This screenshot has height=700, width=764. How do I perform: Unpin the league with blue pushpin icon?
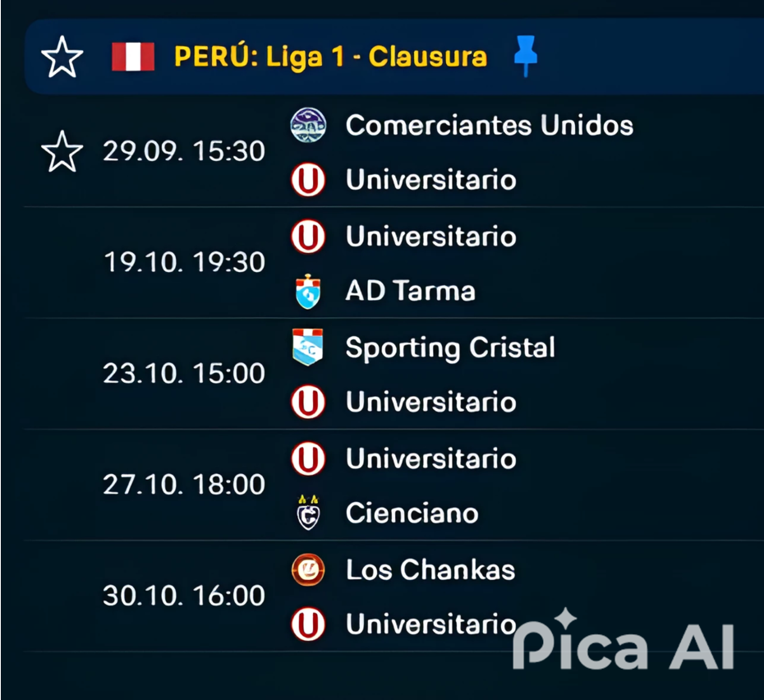(x=526, y=56)
